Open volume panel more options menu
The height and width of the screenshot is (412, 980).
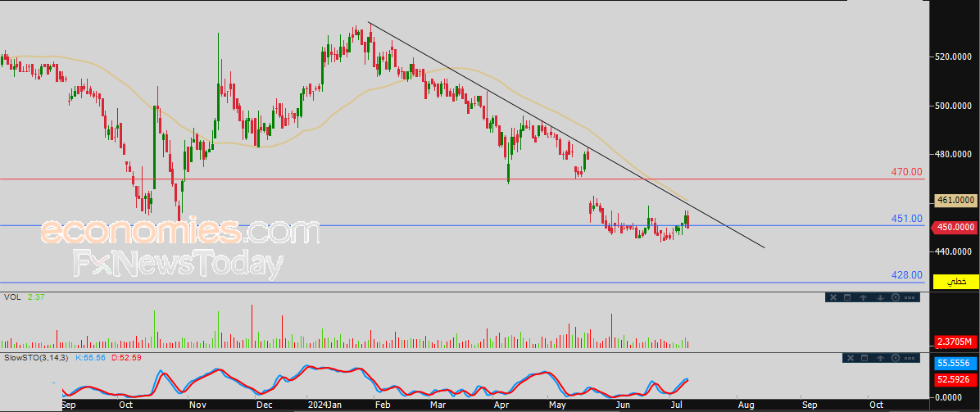910,297
